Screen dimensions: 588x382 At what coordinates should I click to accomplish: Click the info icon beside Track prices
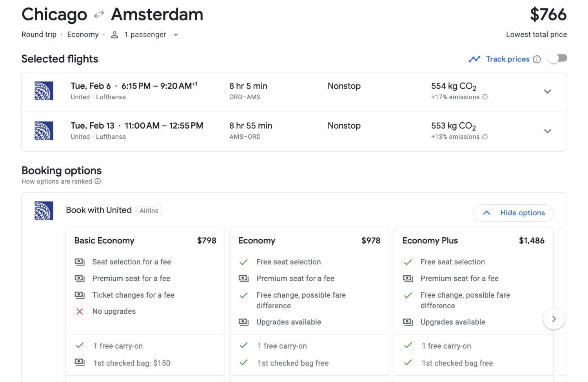tap(537, 59)
